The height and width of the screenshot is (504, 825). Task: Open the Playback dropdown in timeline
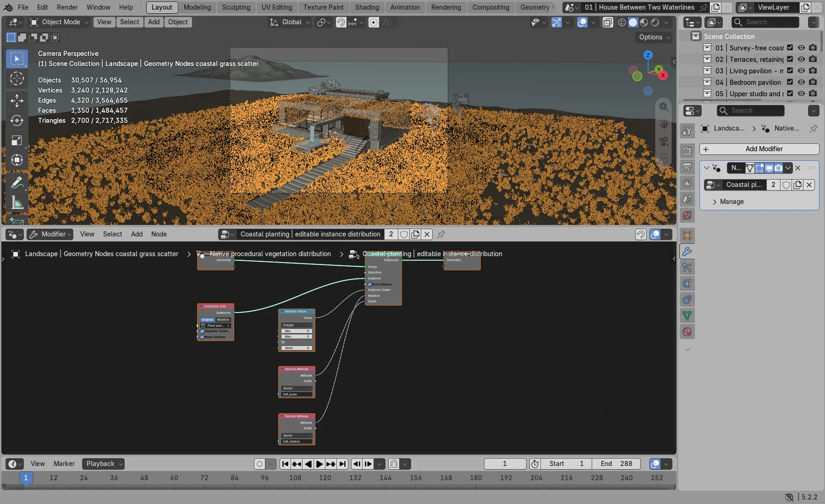click(103, 464)
